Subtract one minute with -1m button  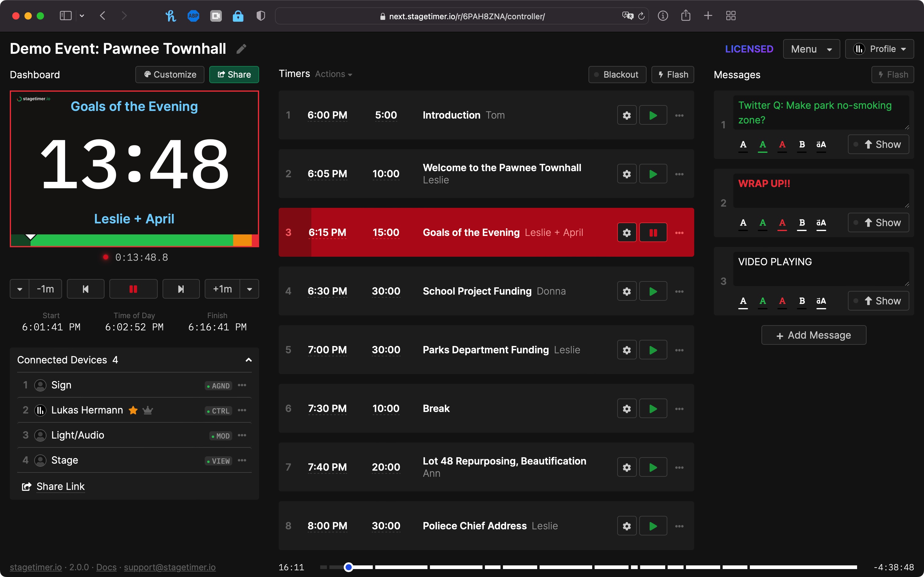[x=46, y=289]
